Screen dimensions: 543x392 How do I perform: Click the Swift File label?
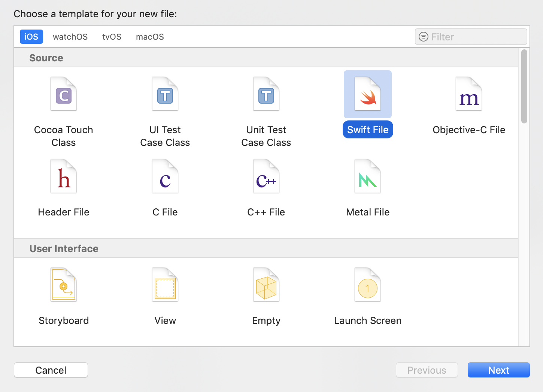pos(368,129)
